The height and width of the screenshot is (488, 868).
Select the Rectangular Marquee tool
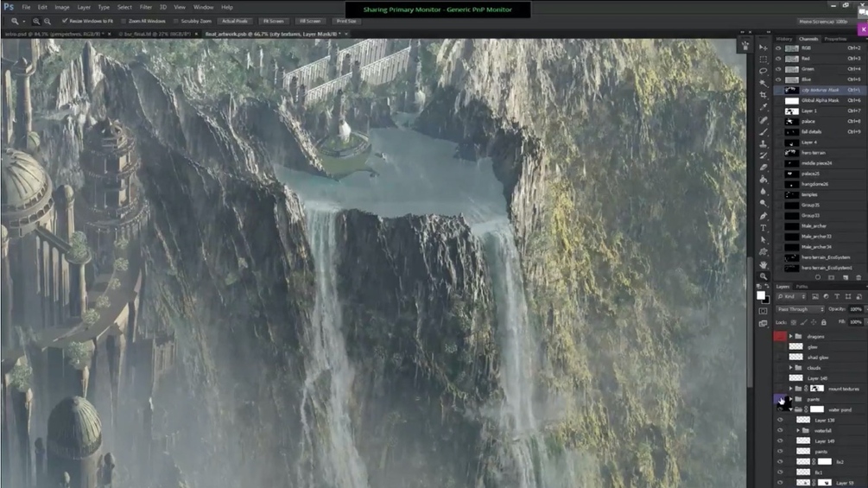(x=763, y=60)
